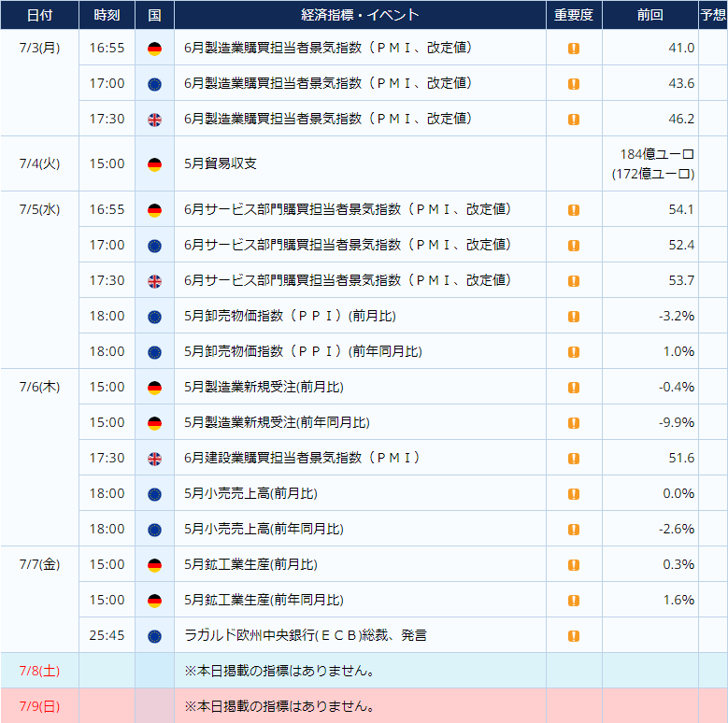Click the previous value 0.0%
This screenshot has width=728, height=723.
(x=678, y=493)
